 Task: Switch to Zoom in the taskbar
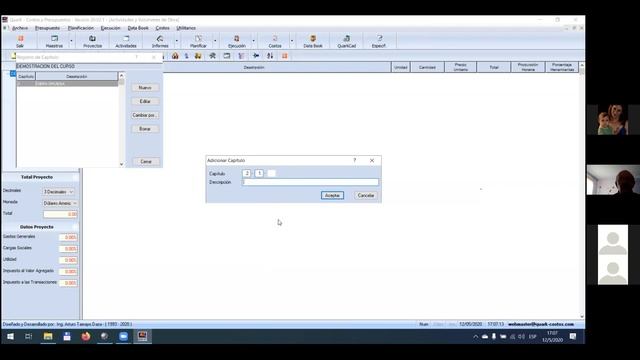(x=123, y=336)
